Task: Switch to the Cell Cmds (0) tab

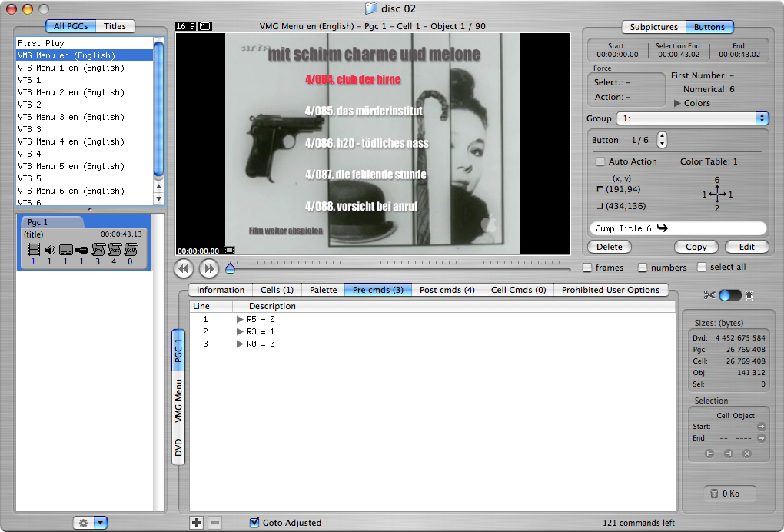Action: click(x=519, y=290)
